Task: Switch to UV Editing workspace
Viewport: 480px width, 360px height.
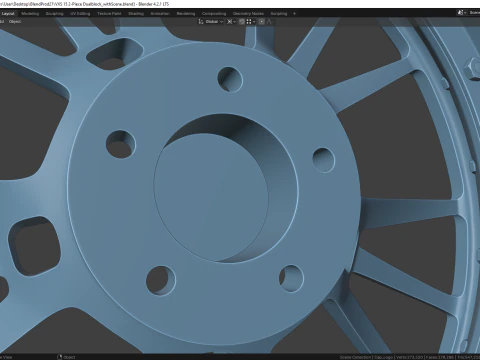Action: pos(80,14)
